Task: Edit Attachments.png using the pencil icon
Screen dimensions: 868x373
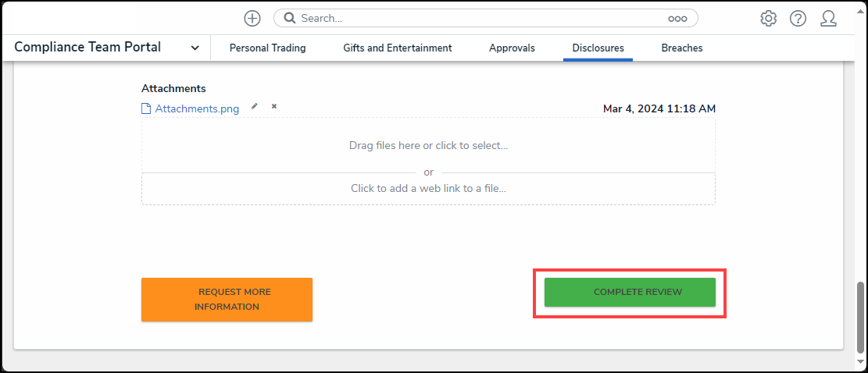Action: pyautogui.click(x=255, y=107)
